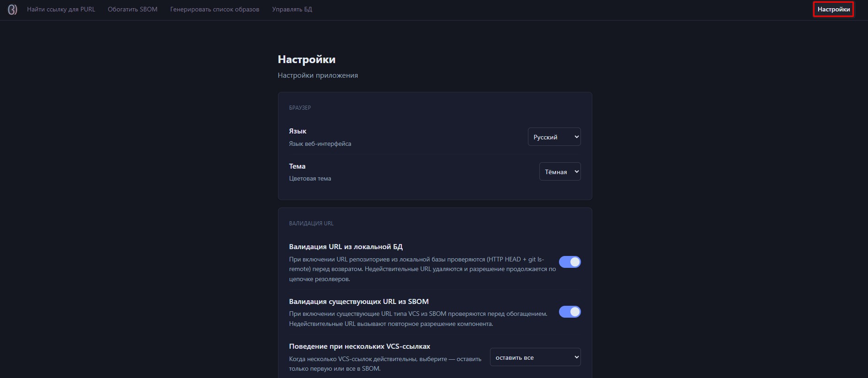Click the 'Валидация URL из локальной БД' title
868x378 pixels.
(x=346, y=247)
